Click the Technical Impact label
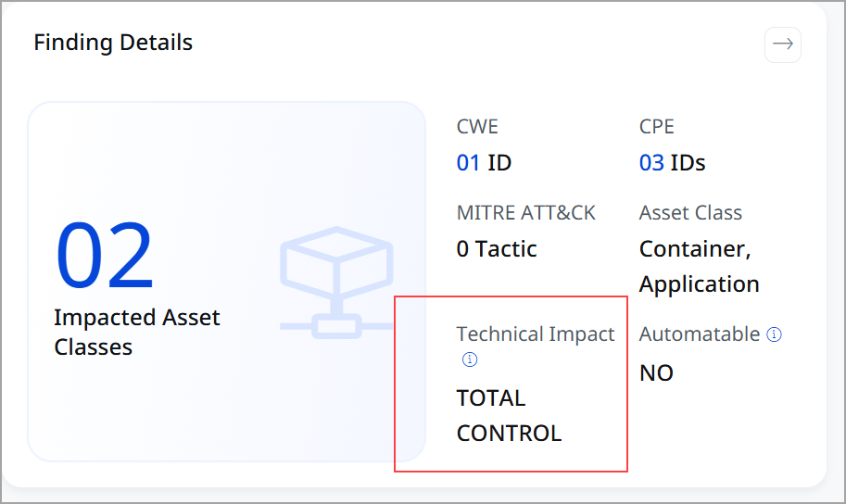 (536, 334)
